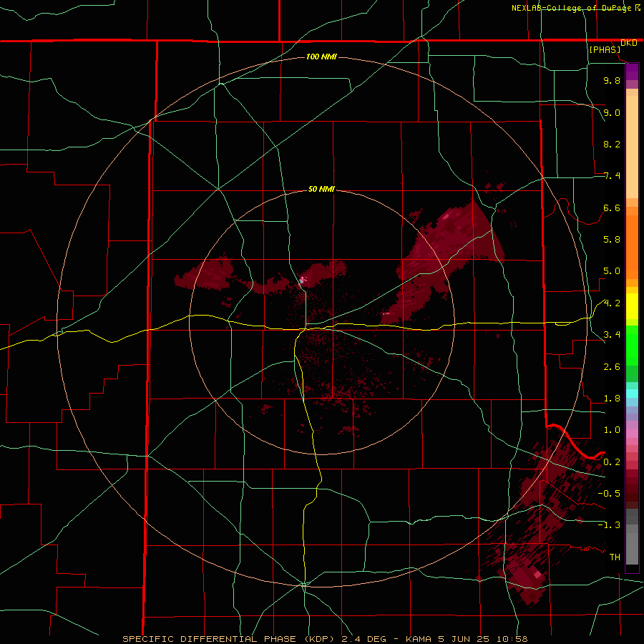
Task: Click the 8.2 value on the color scale
Action: pos(612,144)
